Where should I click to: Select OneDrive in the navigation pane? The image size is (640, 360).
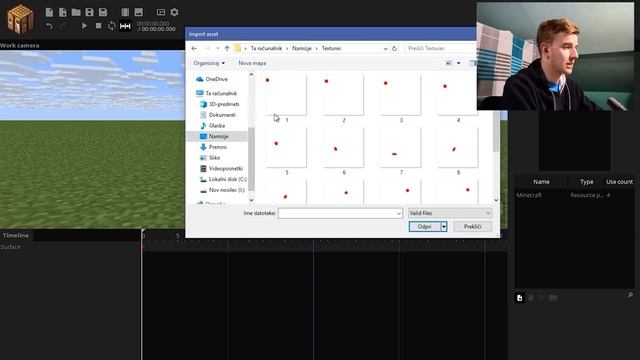[212, 79]
